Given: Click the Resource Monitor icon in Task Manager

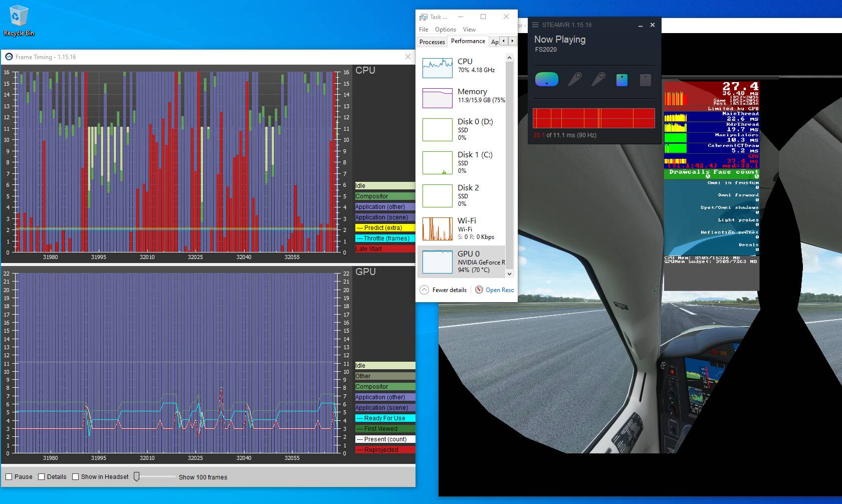Looking at the screenshot, I should point(479,290).
